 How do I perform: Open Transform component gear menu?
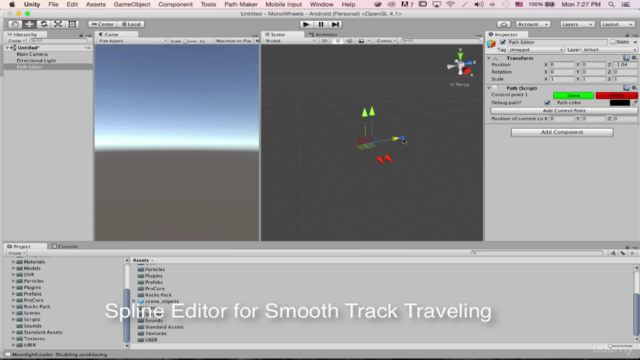634,58
